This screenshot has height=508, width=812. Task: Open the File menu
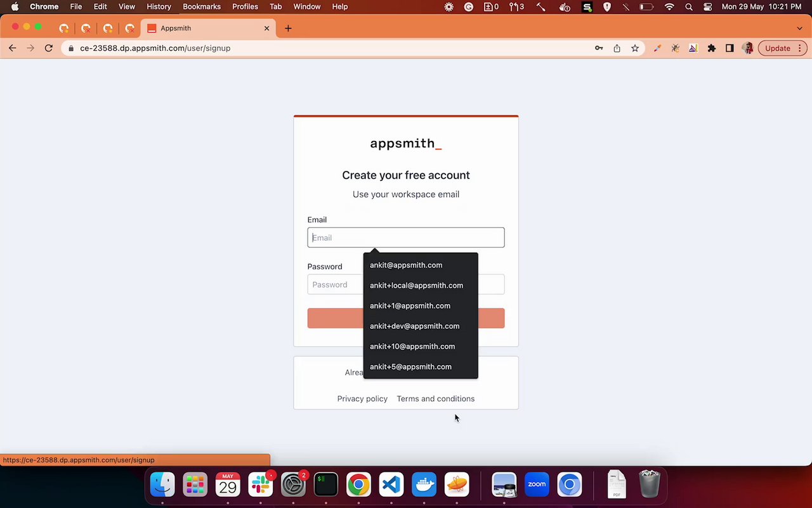tap(76, 6)
